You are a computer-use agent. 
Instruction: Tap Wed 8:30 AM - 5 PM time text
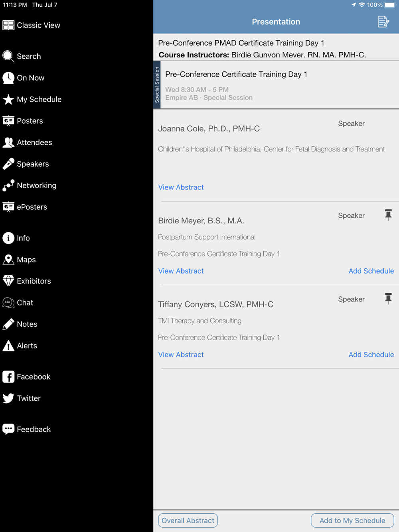pyautogui.click(x=197, y=89)
